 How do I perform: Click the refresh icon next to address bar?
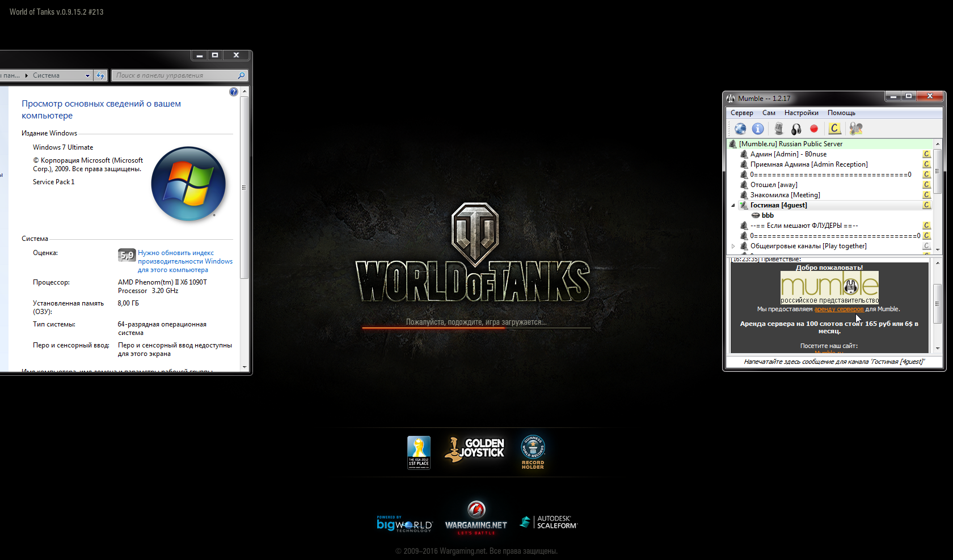click(100, 75)
